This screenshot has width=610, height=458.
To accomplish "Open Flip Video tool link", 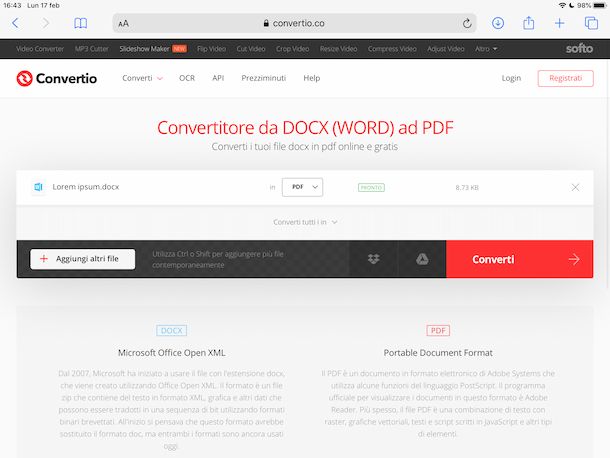I will (x=211, y=49).
